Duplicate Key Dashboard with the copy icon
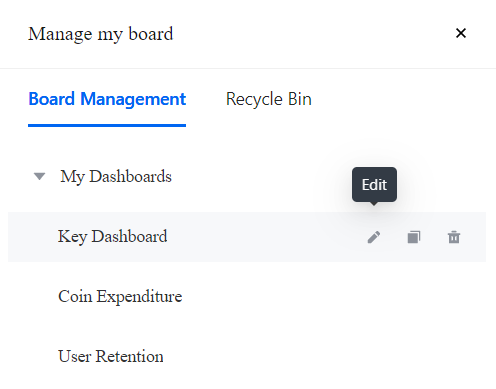Viewport: 496px width, 389px height. click(x=414, y=237)
